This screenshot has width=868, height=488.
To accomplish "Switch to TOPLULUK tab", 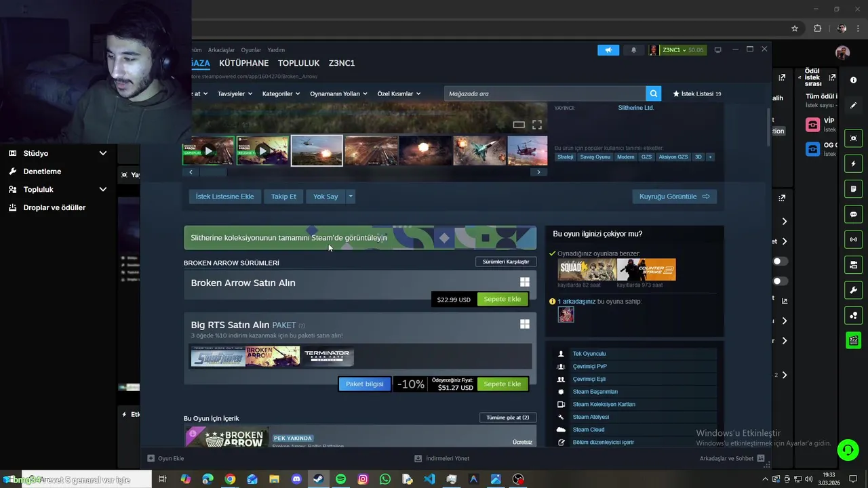I will click(x=298, y=63).
